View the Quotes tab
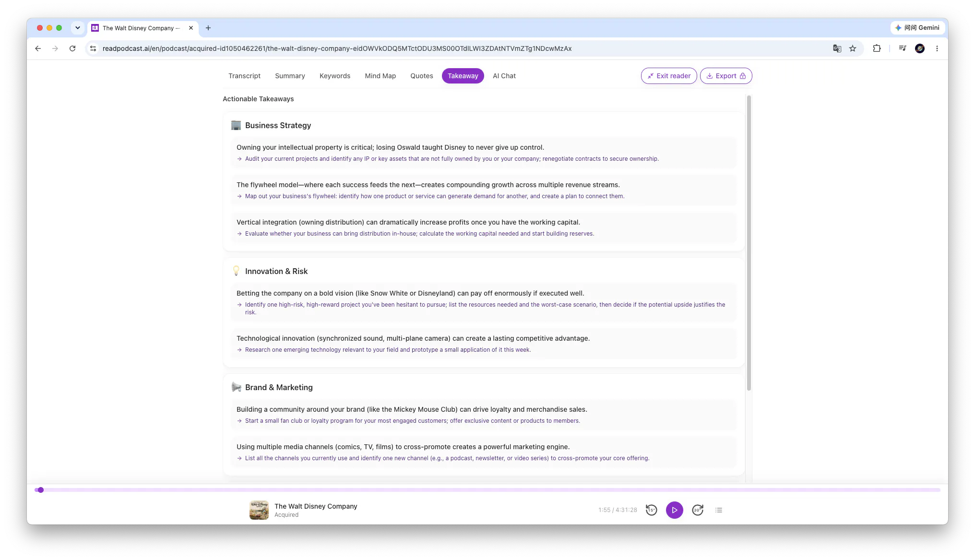Image resolution: width=975 pixels, height=560 pixels. tap(421, 76)
